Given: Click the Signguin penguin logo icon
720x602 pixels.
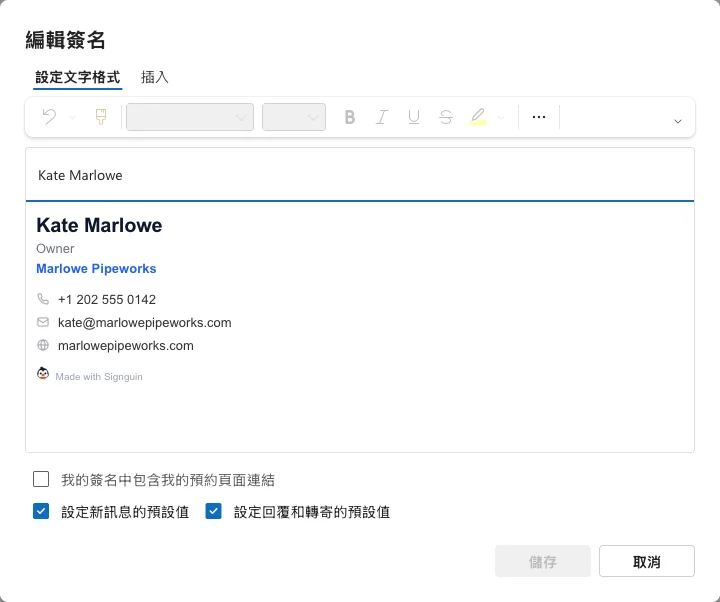Looking at the screenshot, I should click(x=43, y=373).
